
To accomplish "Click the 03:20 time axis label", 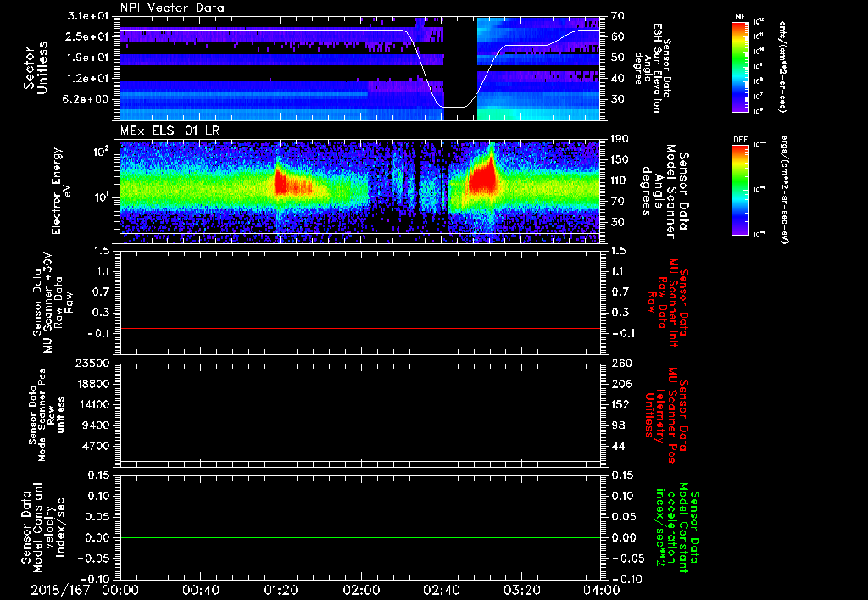I will pos(521,590).
